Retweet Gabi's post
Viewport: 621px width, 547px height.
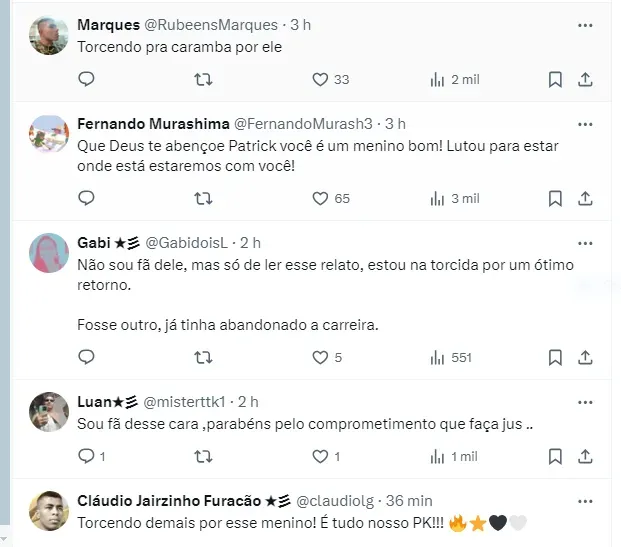[x=202, y=357]
